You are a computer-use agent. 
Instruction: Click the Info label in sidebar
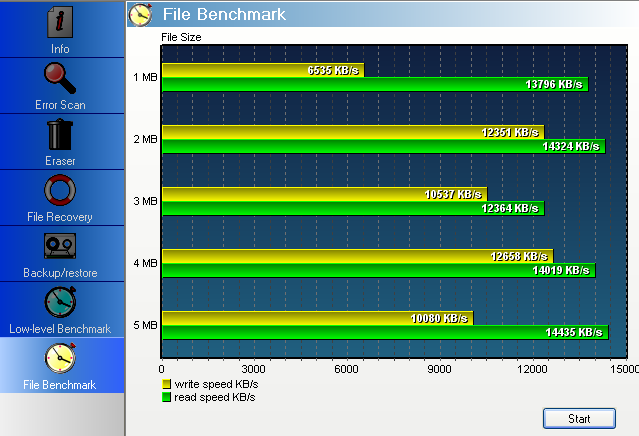tap(60, 49)
